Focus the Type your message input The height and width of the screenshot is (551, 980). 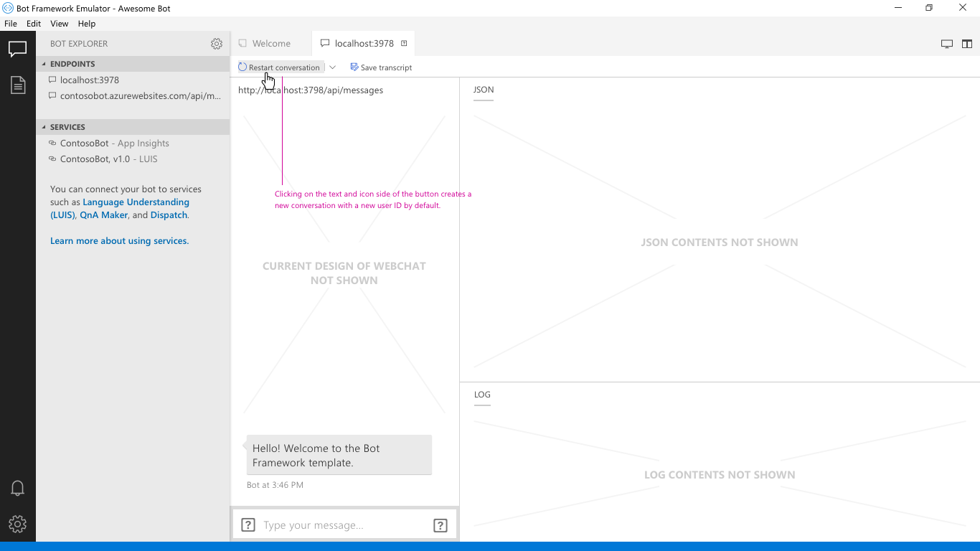[344, 525]
